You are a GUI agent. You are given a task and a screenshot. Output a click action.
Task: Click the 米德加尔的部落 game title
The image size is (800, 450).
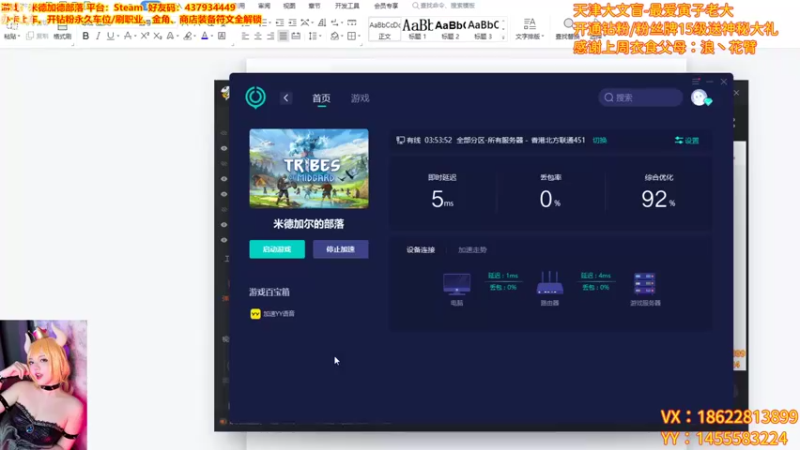coord(309,224)
